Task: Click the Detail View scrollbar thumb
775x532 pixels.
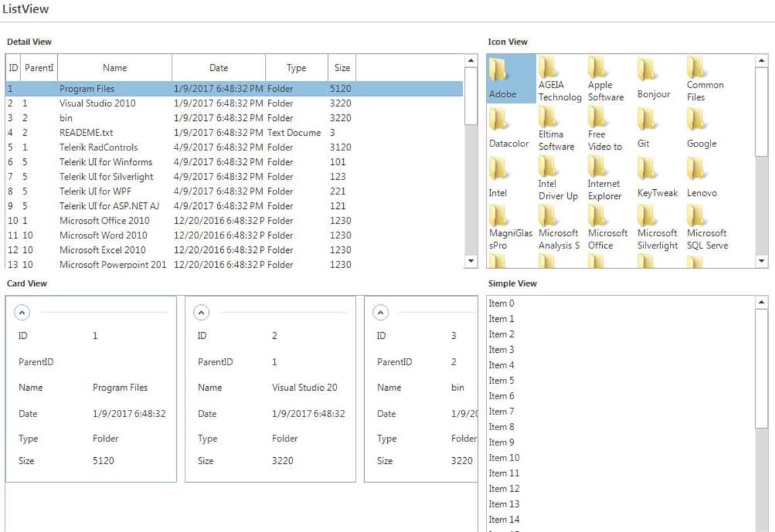Action: pyautogui.click(x=471, y=96)
